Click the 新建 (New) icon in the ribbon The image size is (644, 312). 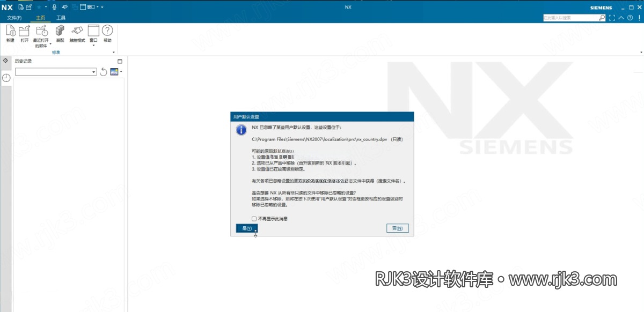click(x=11, y=31)
